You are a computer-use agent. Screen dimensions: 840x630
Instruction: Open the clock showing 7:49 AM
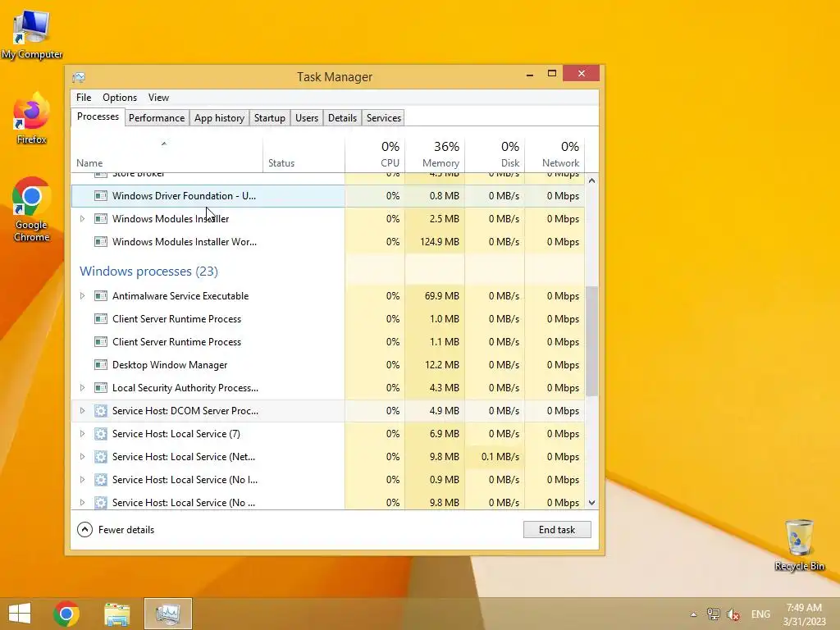tap(804, 614)
